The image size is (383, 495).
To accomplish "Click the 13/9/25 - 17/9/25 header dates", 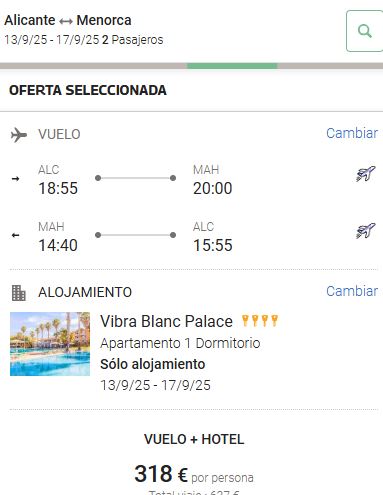I will [x=52, y=40].
